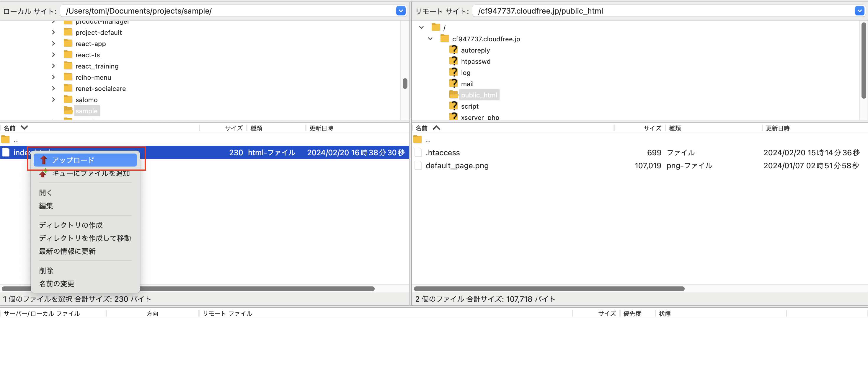This screenshot has height=375, width=868.
Task: Click the question-mark icon beside log
Action: 453,72
